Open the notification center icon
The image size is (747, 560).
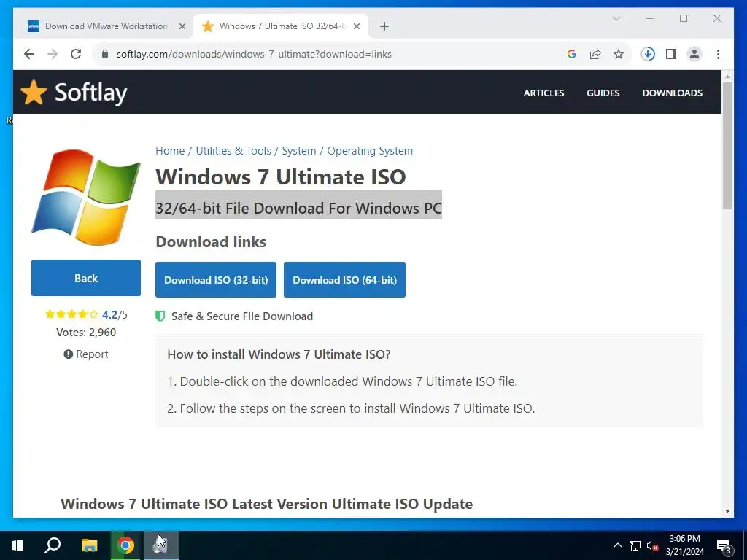pos(724,546)
